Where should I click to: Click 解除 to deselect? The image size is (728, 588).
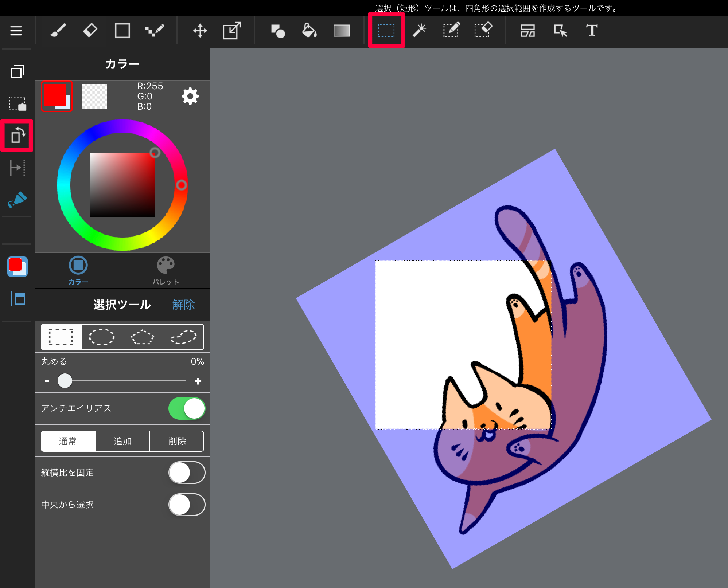point(183,305)
